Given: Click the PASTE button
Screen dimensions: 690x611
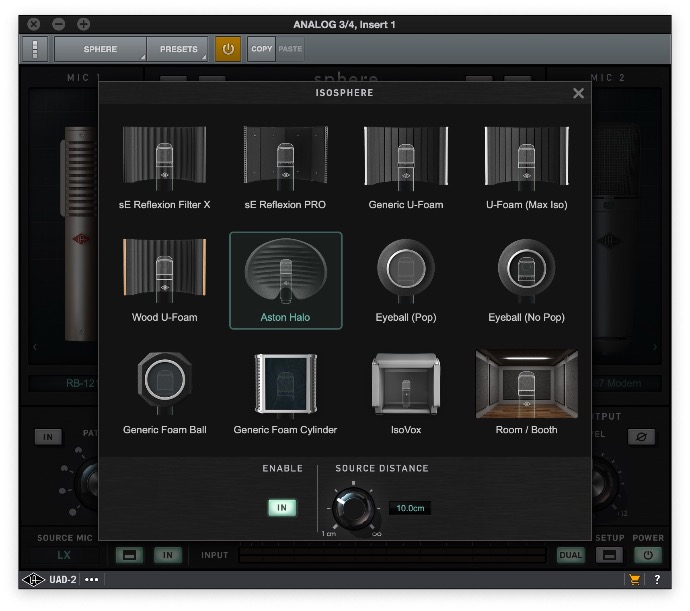Looking at the screenshot, I should pos(290,49).
